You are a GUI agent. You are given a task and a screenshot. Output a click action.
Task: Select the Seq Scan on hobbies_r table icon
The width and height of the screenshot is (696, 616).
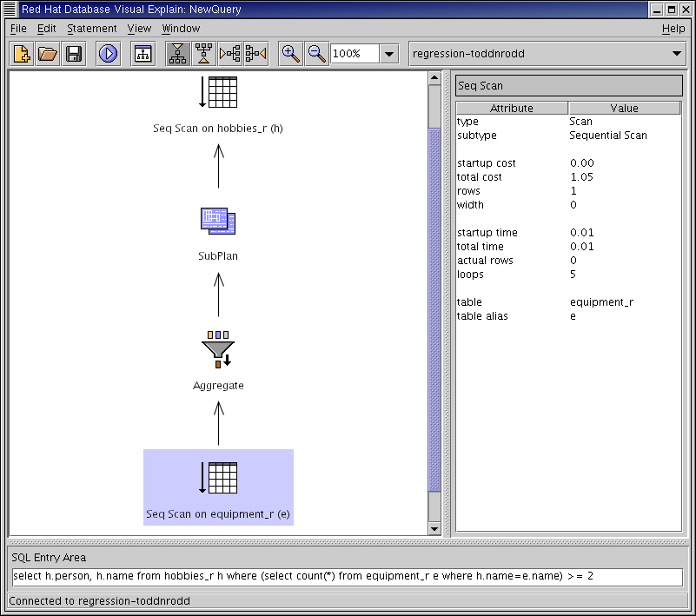coord(218,92)
